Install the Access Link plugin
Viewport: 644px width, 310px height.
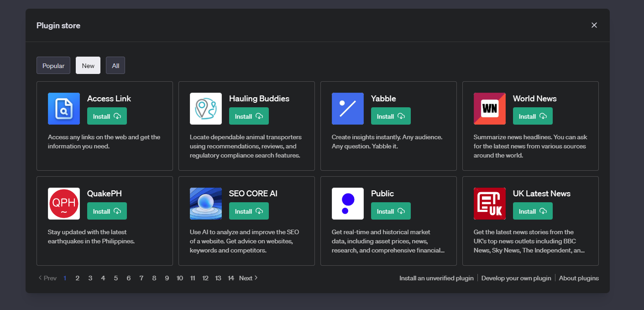click(107, 116)
